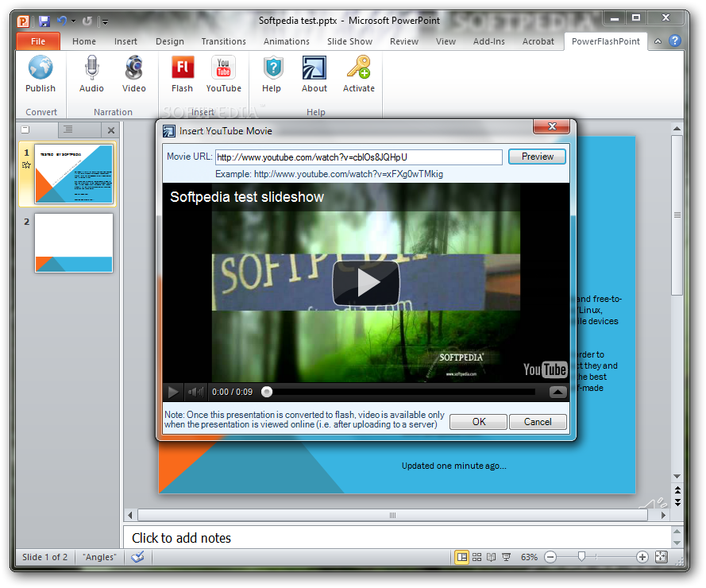Open the Insert ribbon tab
Screen dimensions: 706x588
(x=125, y=41)
